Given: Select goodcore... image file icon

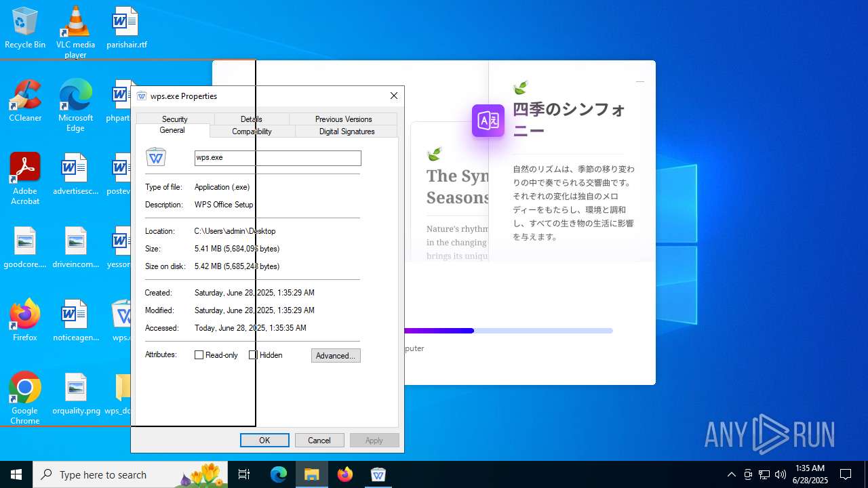Looking at the screenshot, I should click(25, 247).
